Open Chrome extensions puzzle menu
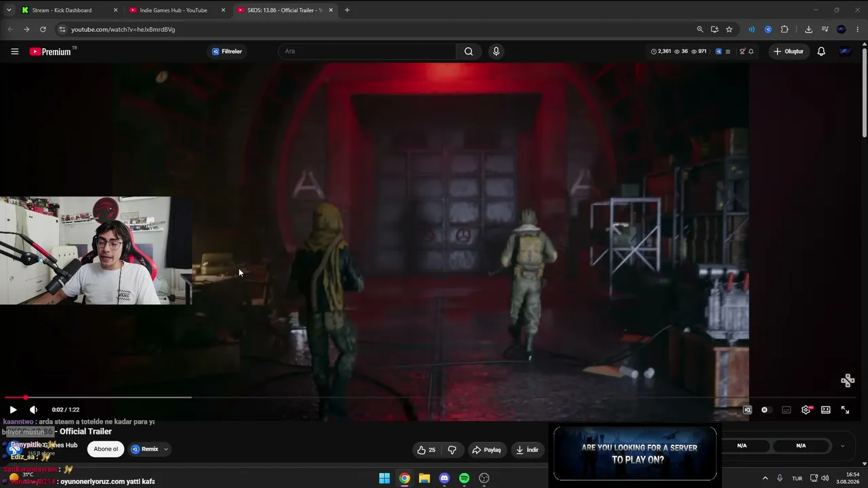The height and width of the screenshot is (488, 868). pos(785,29)
